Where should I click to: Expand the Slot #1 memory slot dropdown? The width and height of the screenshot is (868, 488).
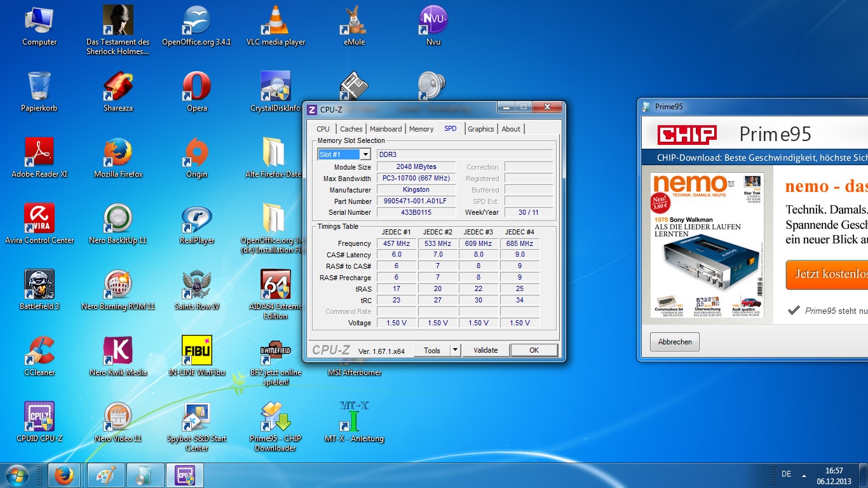[x=365, y=154]
